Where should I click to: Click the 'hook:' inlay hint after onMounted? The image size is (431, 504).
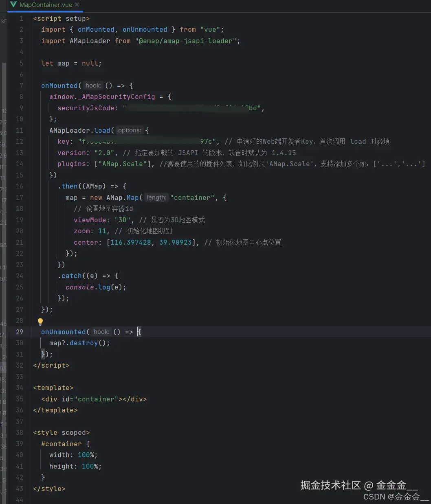coord(93,85)
